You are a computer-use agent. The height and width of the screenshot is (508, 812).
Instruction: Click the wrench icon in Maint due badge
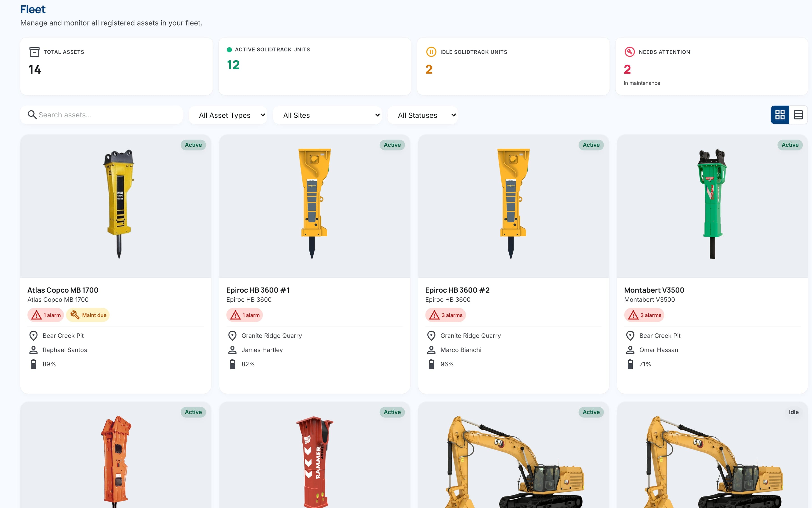(74, 315)
